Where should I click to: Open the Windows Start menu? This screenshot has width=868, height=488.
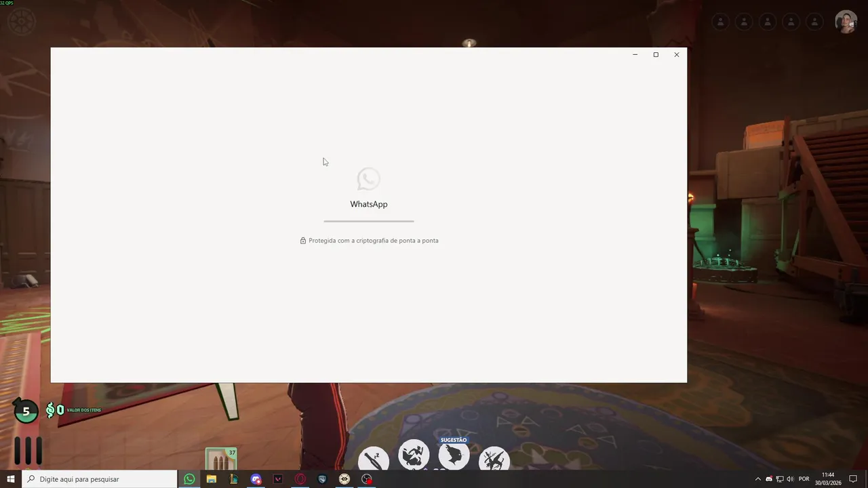click(x=11, y=479)
